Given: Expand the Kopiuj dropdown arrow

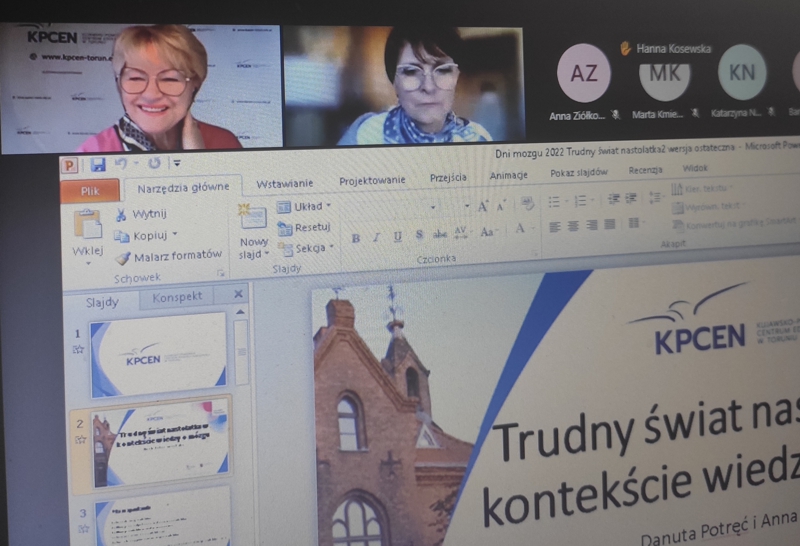Looking at the screenshot, I should [175, 234].
